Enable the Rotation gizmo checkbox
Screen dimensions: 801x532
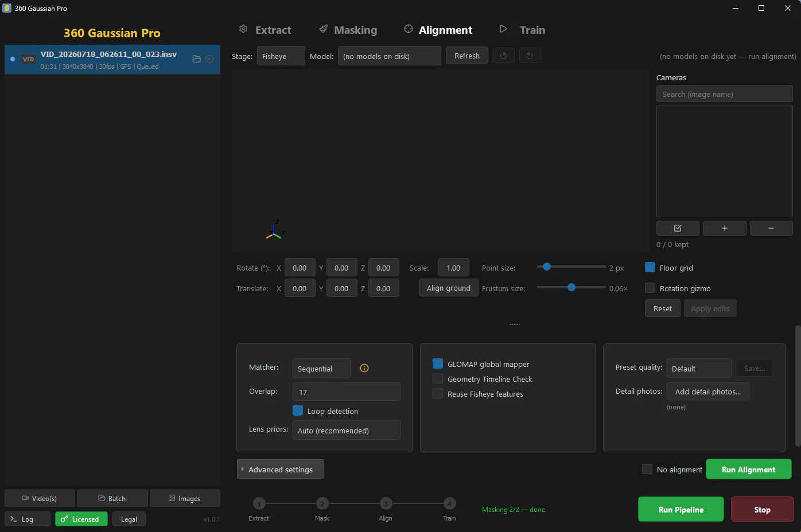[x=650, y=288]
